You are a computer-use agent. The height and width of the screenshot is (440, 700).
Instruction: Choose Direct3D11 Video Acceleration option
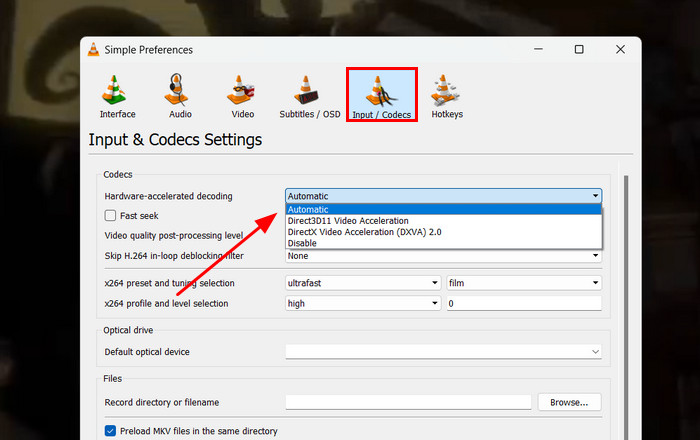(444, 221)
